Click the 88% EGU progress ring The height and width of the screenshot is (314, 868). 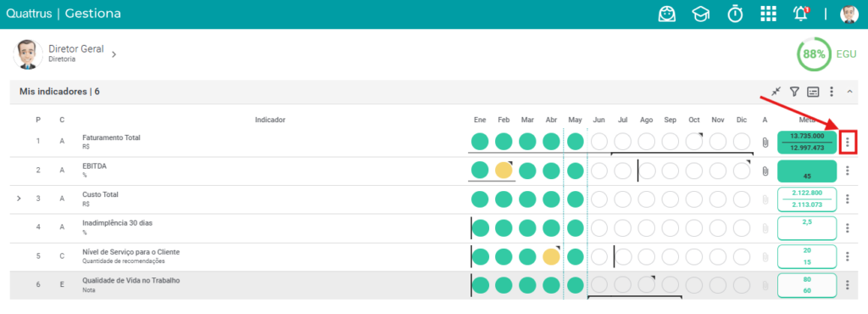(x=814, y=54)
